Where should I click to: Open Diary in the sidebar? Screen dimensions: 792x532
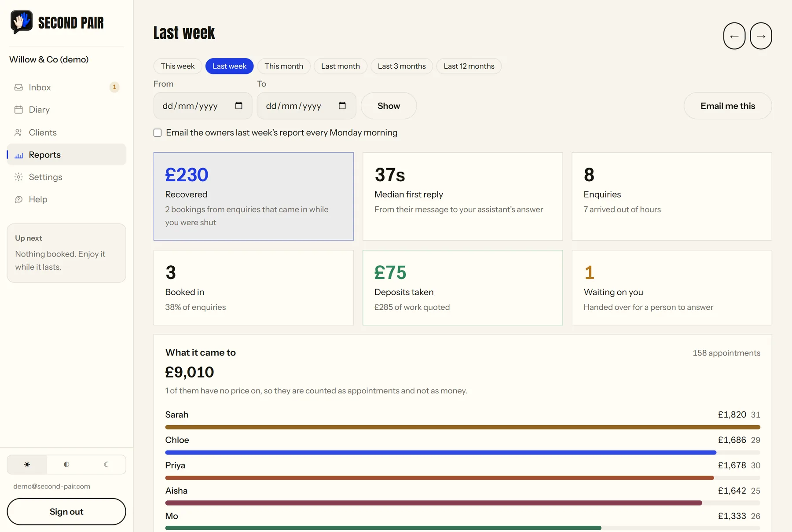click(x=66, y=110)
